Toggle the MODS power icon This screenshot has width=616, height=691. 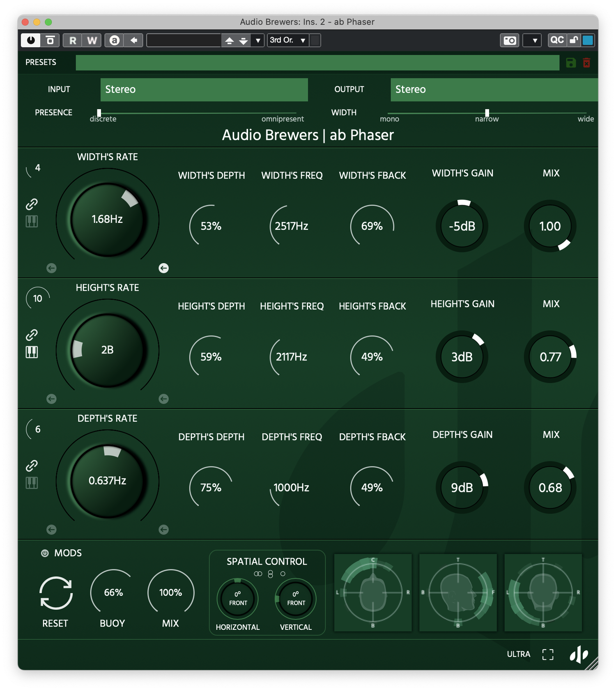pyautogui.click(x=45, y=553)
